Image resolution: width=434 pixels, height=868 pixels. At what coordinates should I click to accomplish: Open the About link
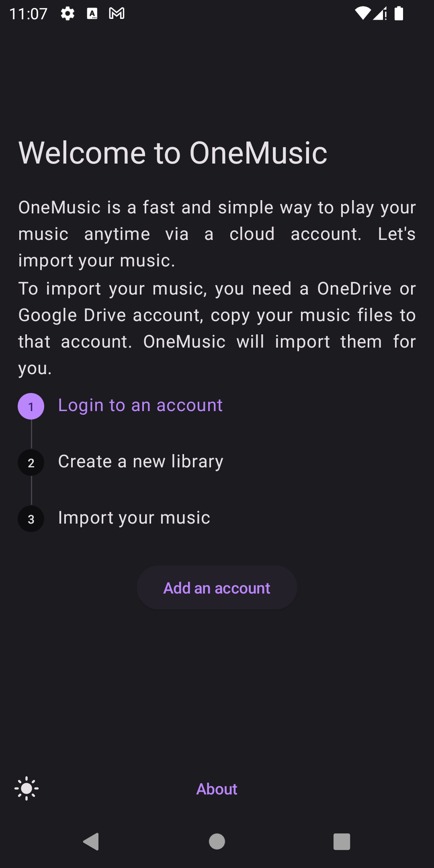click(x=217, y=789)
